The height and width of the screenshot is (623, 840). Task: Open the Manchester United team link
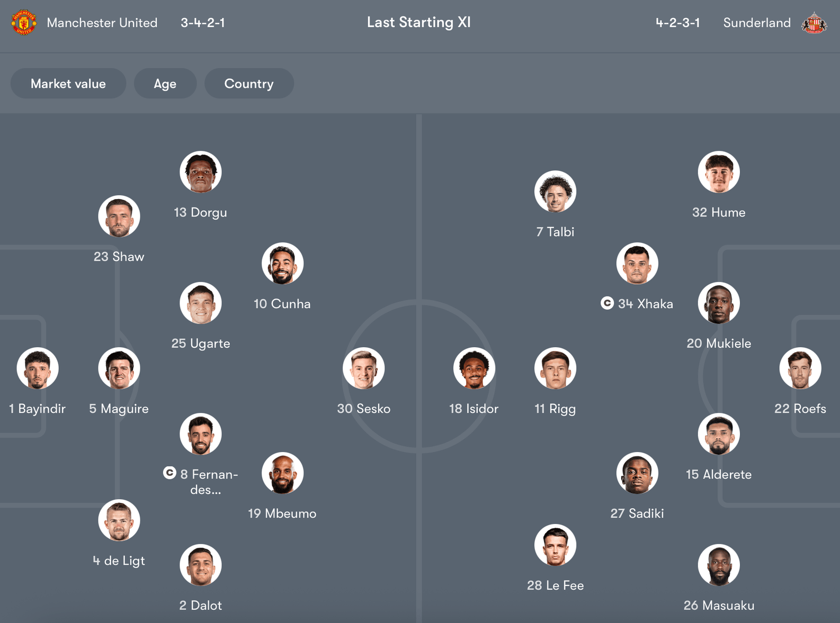point(102,23)
